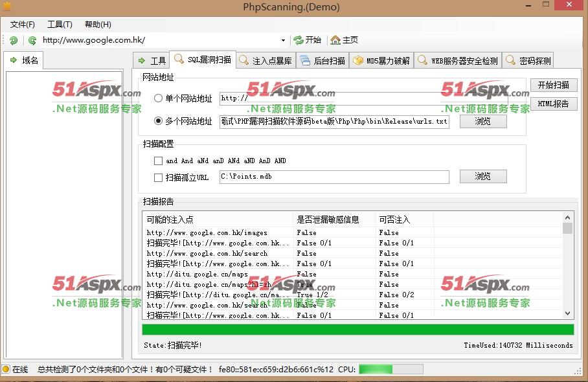Open the 文件(F) menu
The height and width of the screenshot is (382, 588).
pos(23,25)
